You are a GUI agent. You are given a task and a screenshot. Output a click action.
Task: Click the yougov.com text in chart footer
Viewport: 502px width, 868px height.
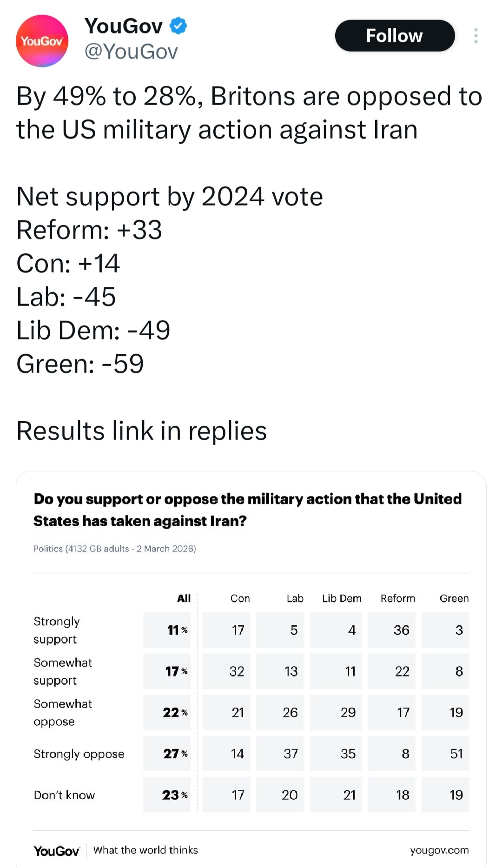pos(439,850)
